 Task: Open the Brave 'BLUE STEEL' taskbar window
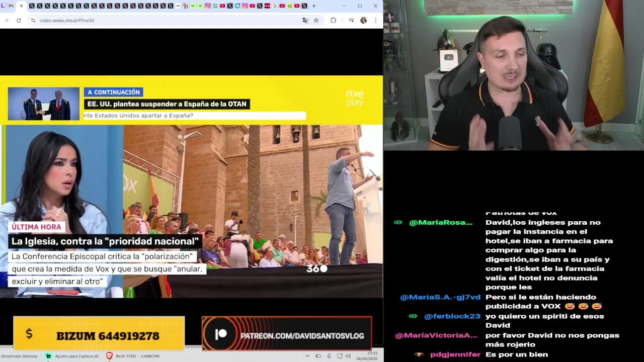point(133,356)
